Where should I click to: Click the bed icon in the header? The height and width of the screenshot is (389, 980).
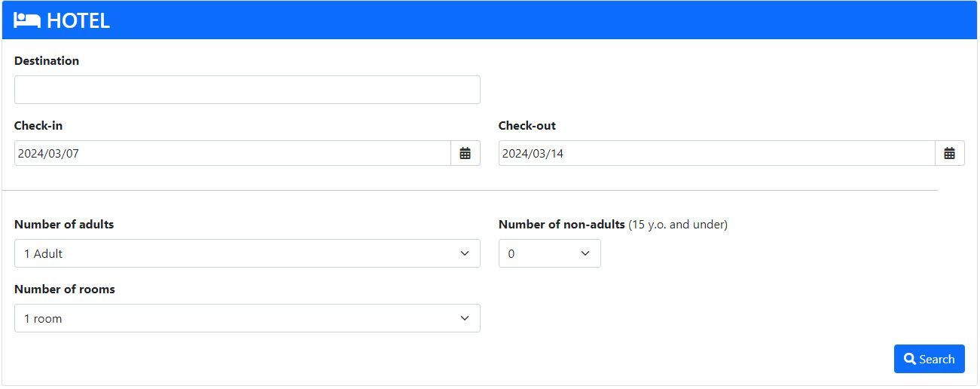click(27, 20)
